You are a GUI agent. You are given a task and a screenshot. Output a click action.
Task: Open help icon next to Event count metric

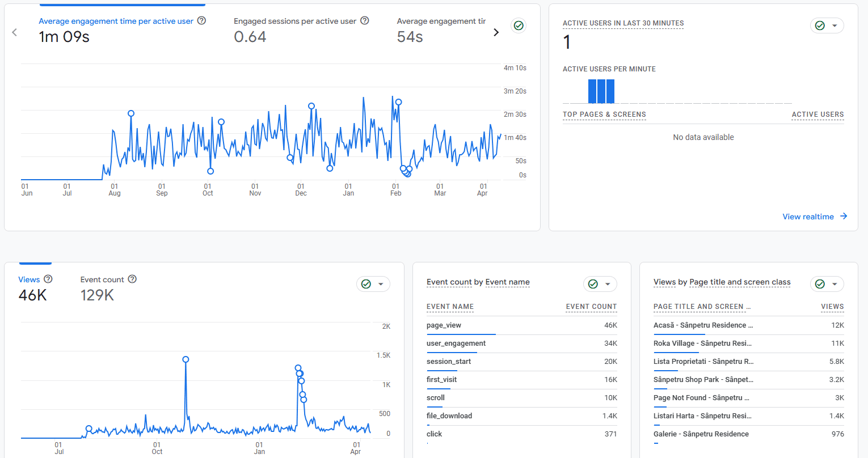(132, 279)
